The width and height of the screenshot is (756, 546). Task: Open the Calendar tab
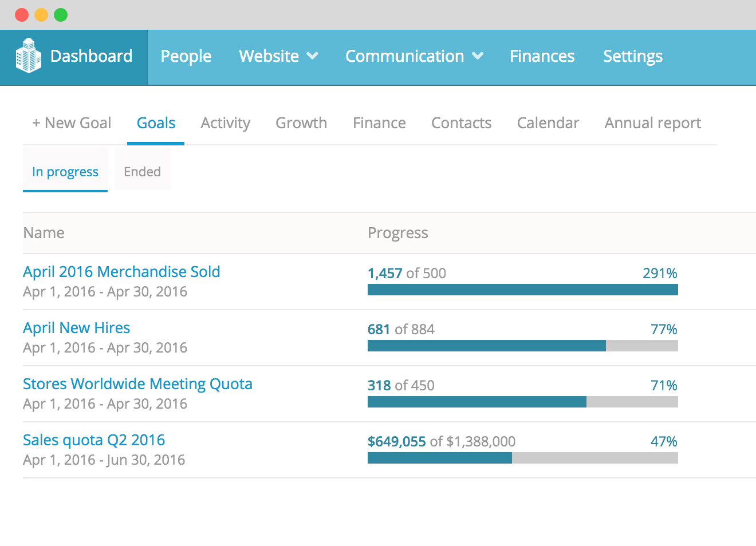click(548, 123)
